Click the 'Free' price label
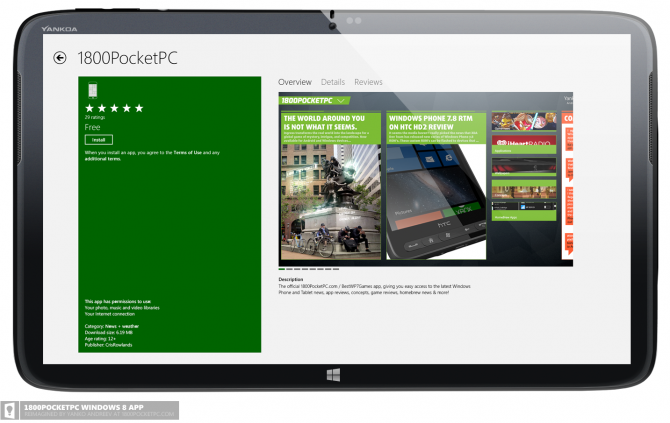This screenshot has height=423, width=670. tap(92, 127)
